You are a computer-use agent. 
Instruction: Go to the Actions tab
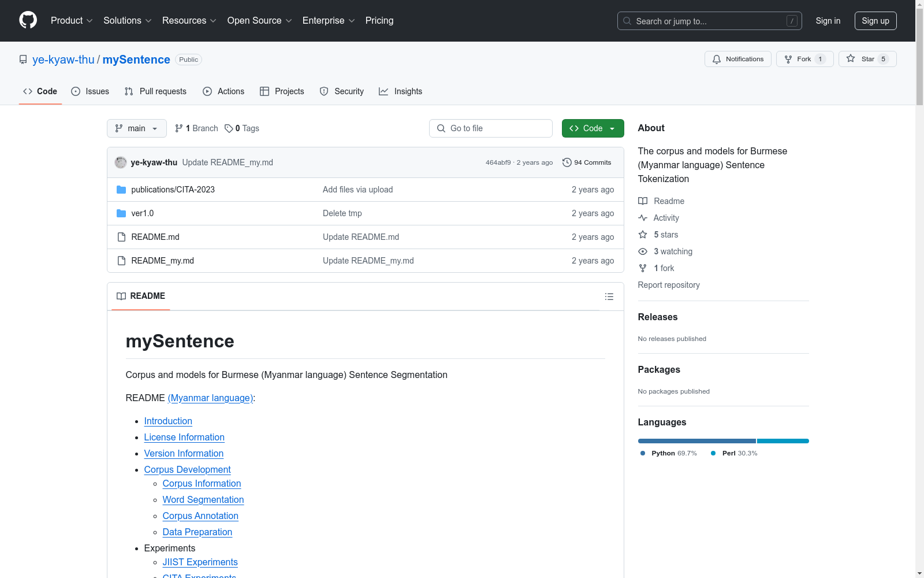pyautogui.click(x=223, y=91)
